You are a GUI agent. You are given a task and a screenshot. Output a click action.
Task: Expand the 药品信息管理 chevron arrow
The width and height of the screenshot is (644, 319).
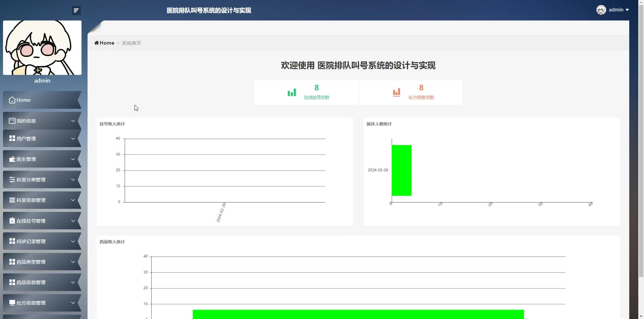click(73, 282)
